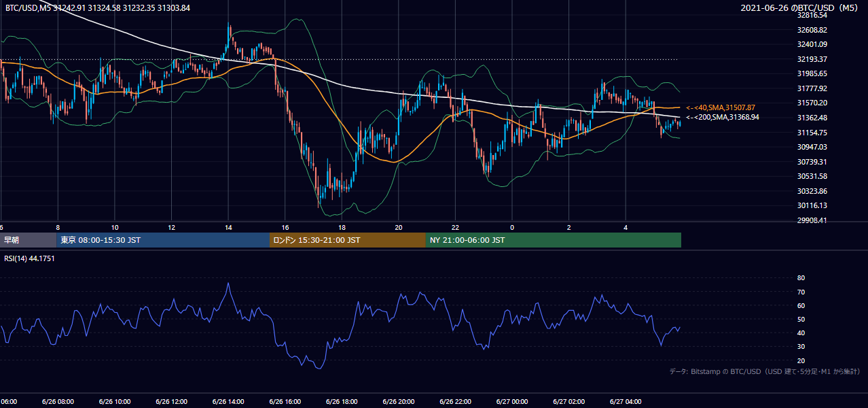Click RSI scale value 60
The image size is (868, 408).
(801, 305)
